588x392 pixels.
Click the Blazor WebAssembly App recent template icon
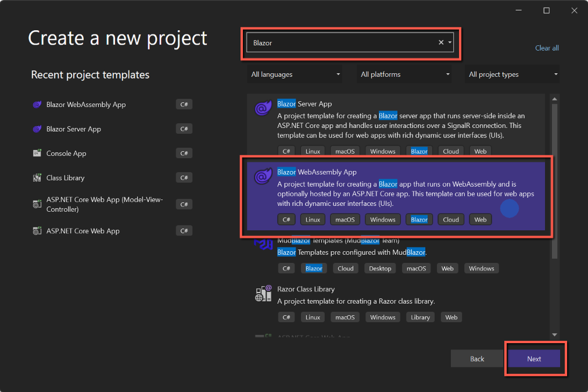click(x=37, y=105)
